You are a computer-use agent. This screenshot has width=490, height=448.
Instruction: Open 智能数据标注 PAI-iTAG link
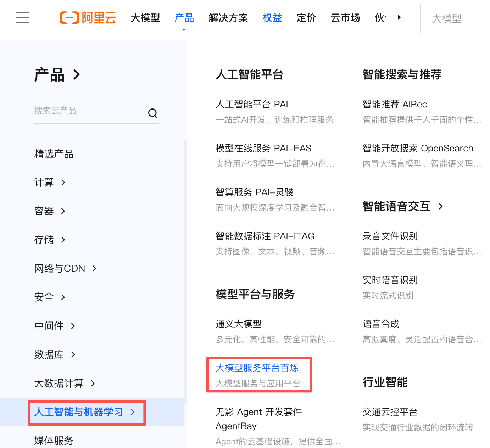[265, 236]
